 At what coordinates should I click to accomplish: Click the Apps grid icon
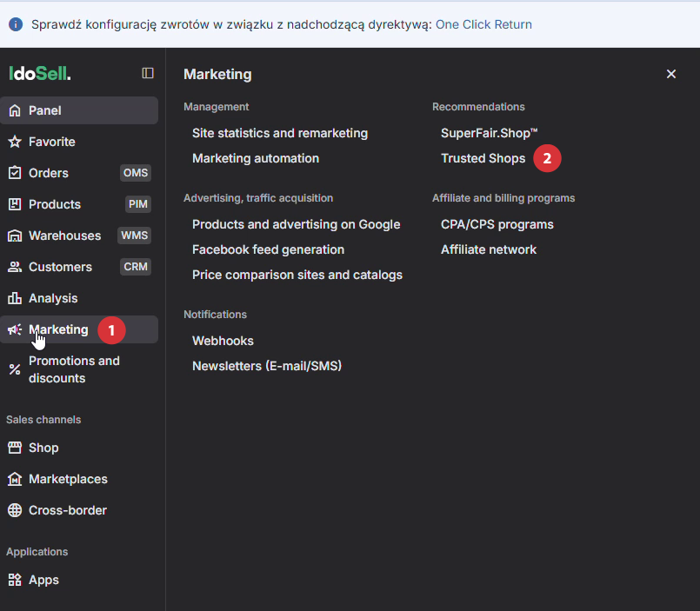[15, 580]
